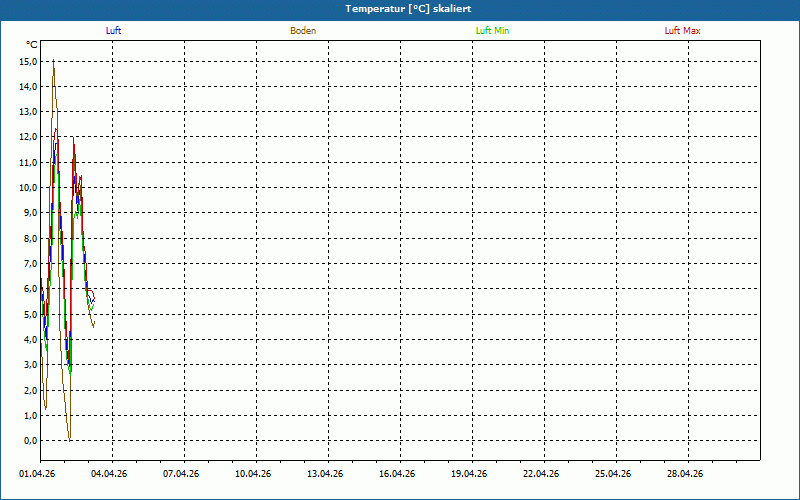800x500 pixels.
Task: Select the 8,0 y-axis value
Action: pos(31,239)
